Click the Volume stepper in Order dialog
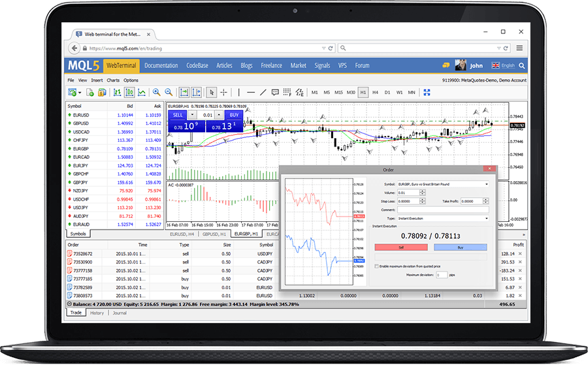The image size is (588, 365). 422,192
